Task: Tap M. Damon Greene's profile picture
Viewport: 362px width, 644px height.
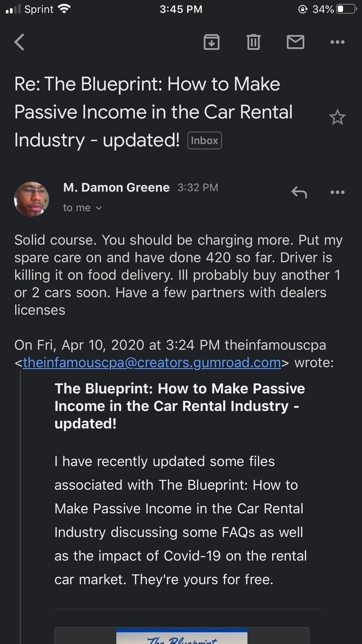Action: (x=31, y=199)
